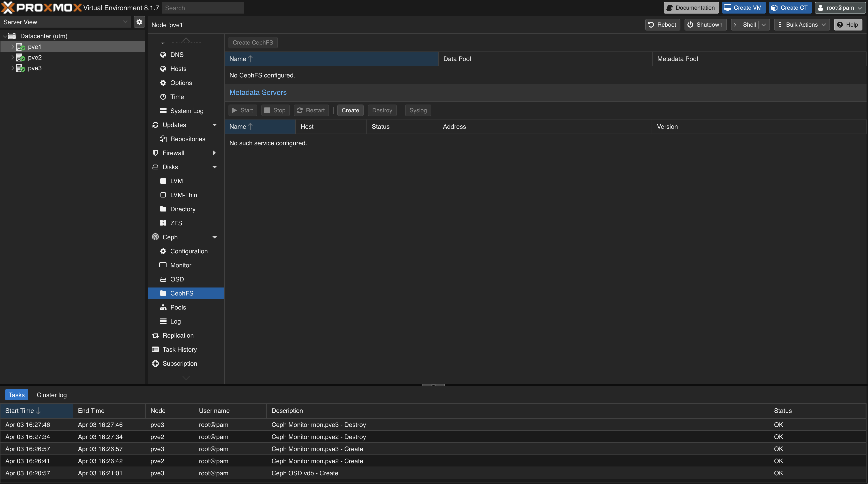Viewport: 868px width, 484px height.
Task: Expand the Firewall submenu arrow
Action: click(x=214, y=153)
